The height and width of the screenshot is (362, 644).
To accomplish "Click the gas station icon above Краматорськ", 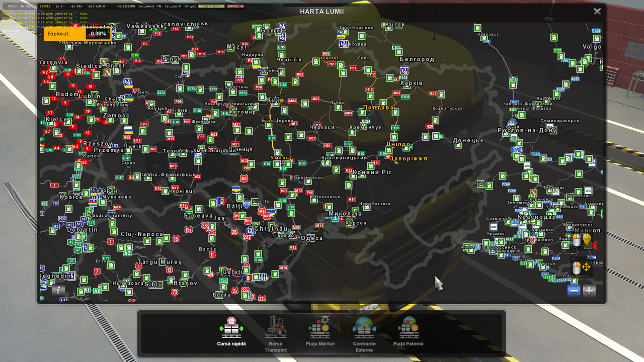I will [x=441, y=94].
